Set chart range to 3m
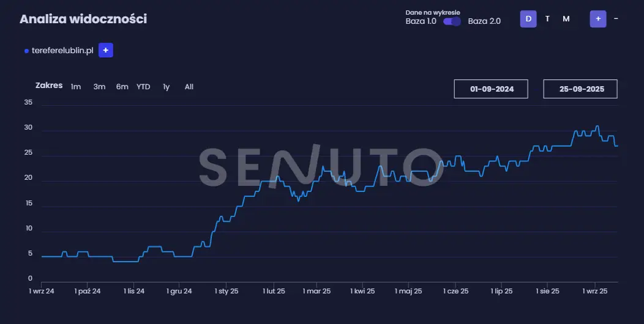The width and height of the screenshot is (644, 324). click(x=99, y=87)
